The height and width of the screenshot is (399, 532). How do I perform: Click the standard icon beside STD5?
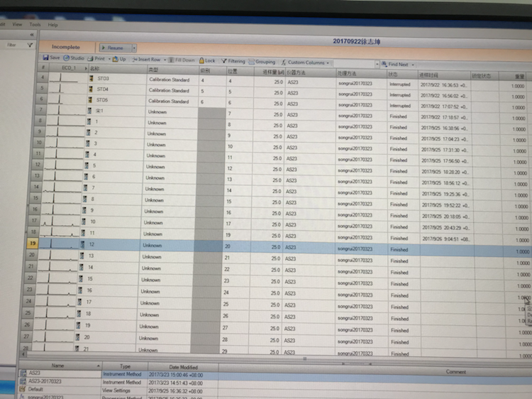[90, 100]
